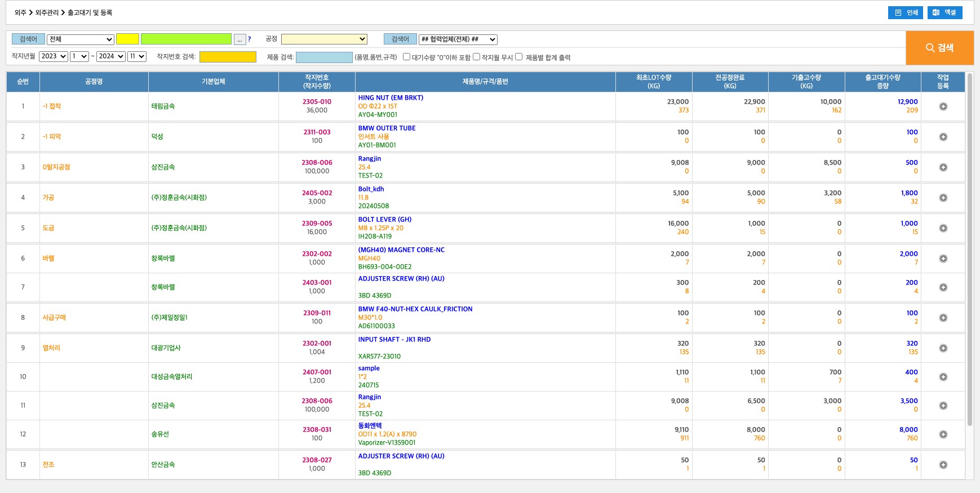Screen dimensions: 980x493
Task: Open register icon for BOLT LEVER (GH) row
Action: [943, 228]
